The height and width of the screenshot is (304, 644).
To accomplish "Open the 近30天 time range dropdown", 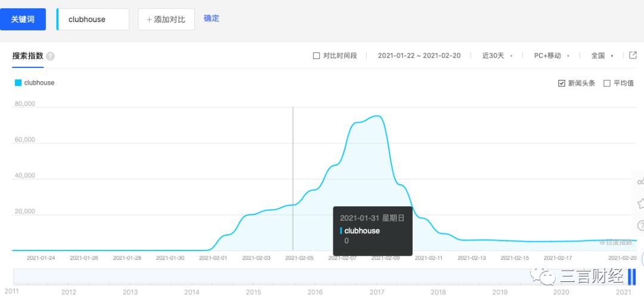I will coord(497,55).
